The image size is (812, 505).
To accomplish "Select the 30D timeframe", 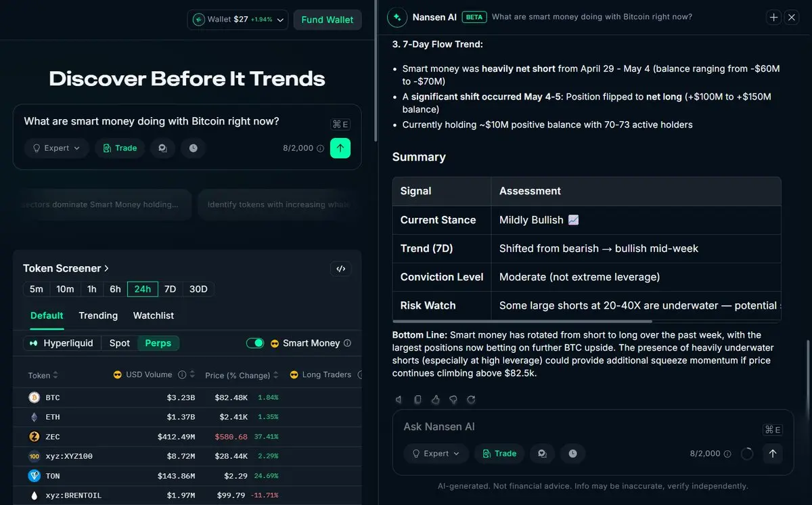I will [x=198, y=289].
